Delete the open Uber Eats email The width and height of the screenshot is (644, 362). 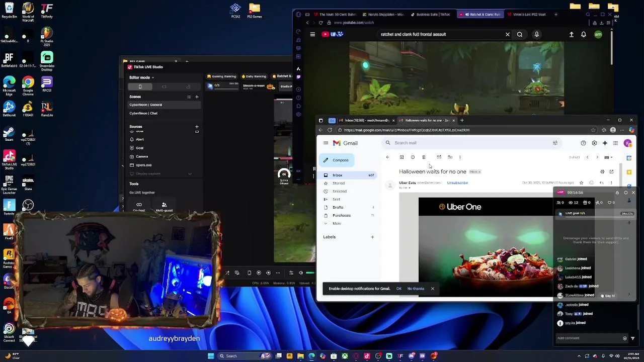(424, 157)
